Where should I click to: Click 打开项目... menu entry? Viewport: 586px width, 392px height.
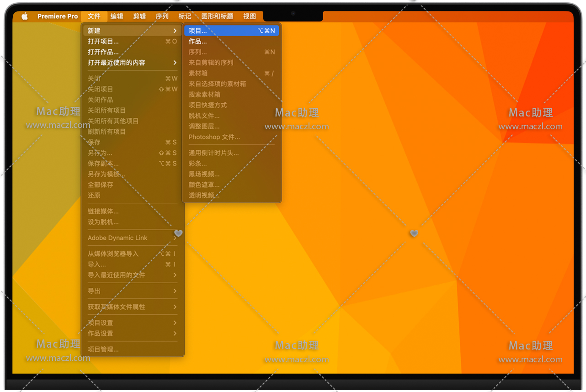103,41
